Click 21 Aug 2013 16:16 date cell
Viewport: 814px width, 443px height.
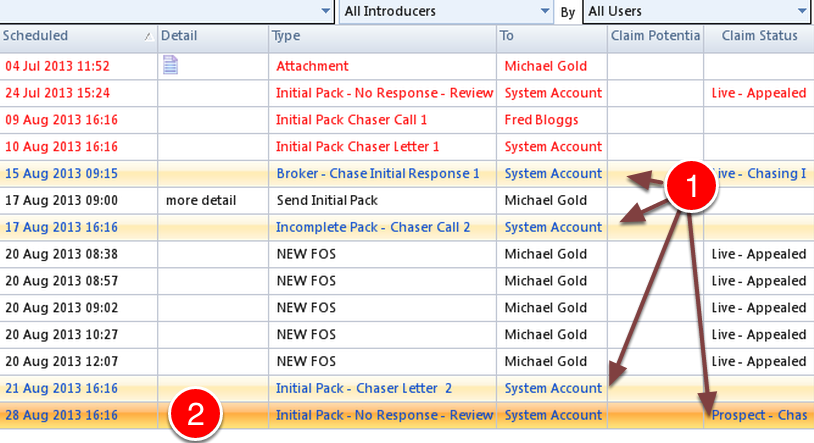[61, 388]
